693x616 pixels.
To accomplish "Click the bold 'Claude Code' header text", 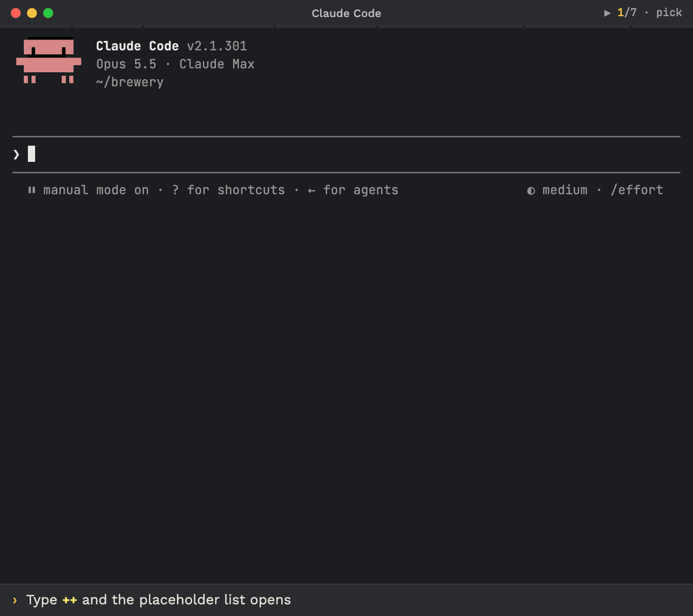I will coord(137,46).
